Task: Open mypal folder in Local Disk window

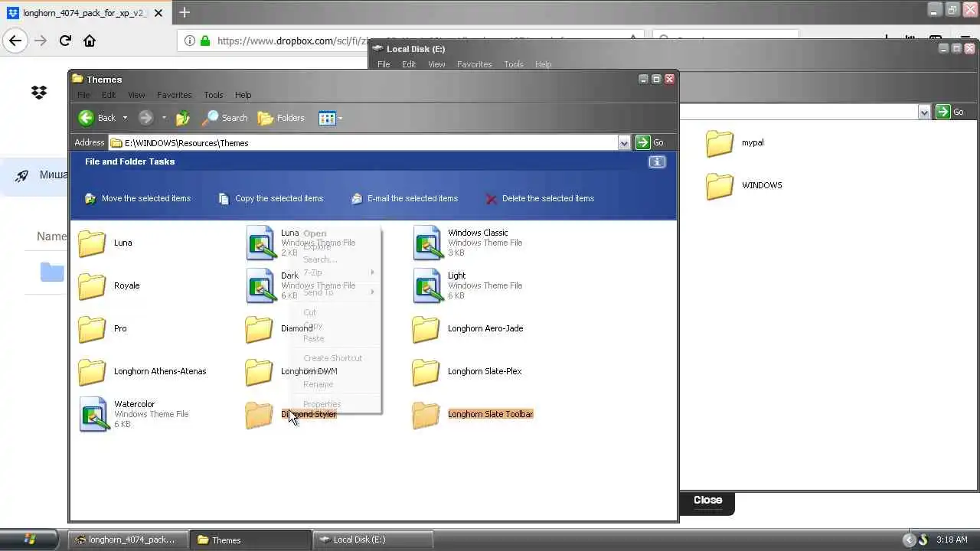Action: pyautogui.click(x=734, y=142)
